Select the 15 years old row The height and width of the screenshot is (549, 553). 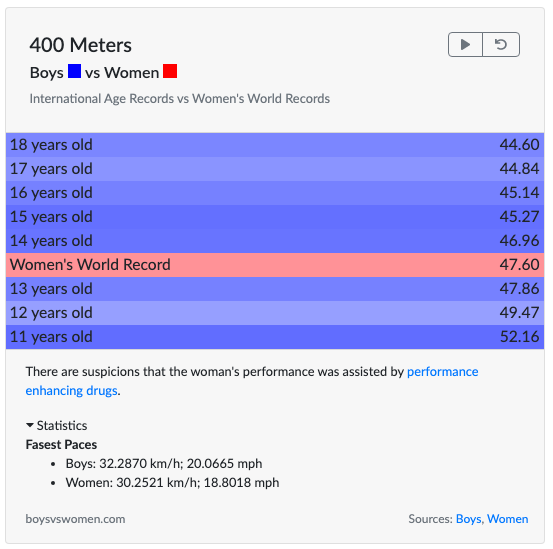(x=275, y=217)
